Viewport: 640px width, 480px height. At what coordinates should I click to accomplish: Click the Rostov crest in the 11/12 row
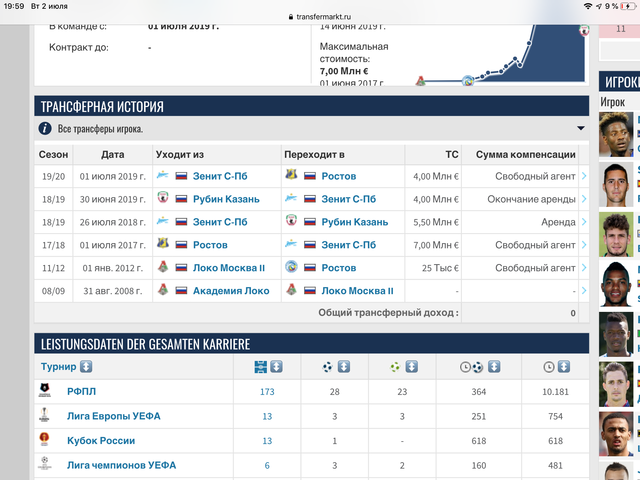pyautogui.click(x=291, y=267)
